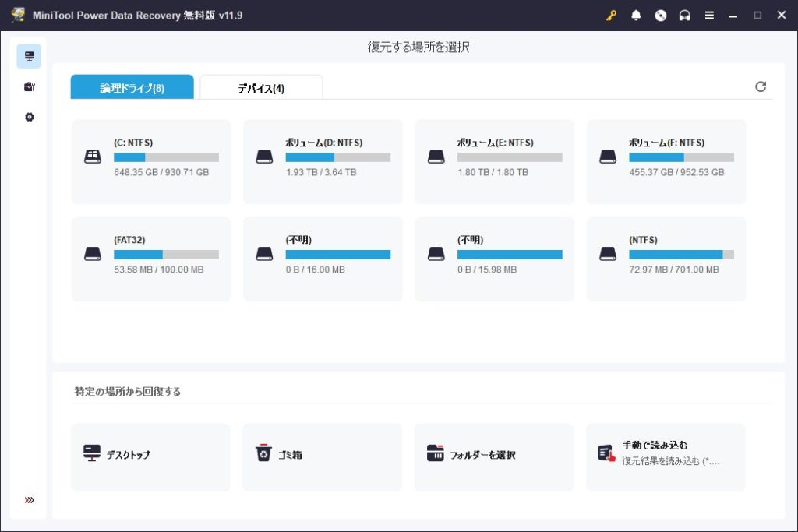The image size is (798, 532).
Task: Switch to the 論理ドライブ(8) tab
Action: (x=132, y=88)
